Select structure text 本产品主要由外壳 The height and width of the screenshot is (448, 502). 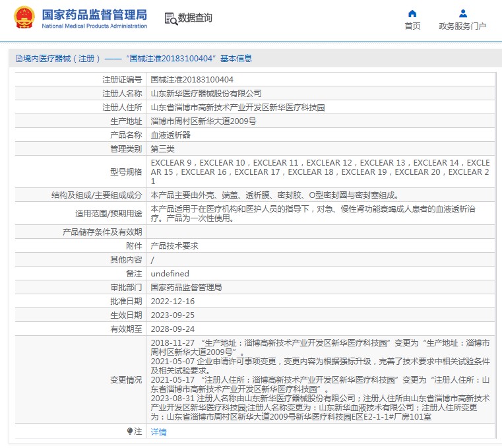point(274,195)
